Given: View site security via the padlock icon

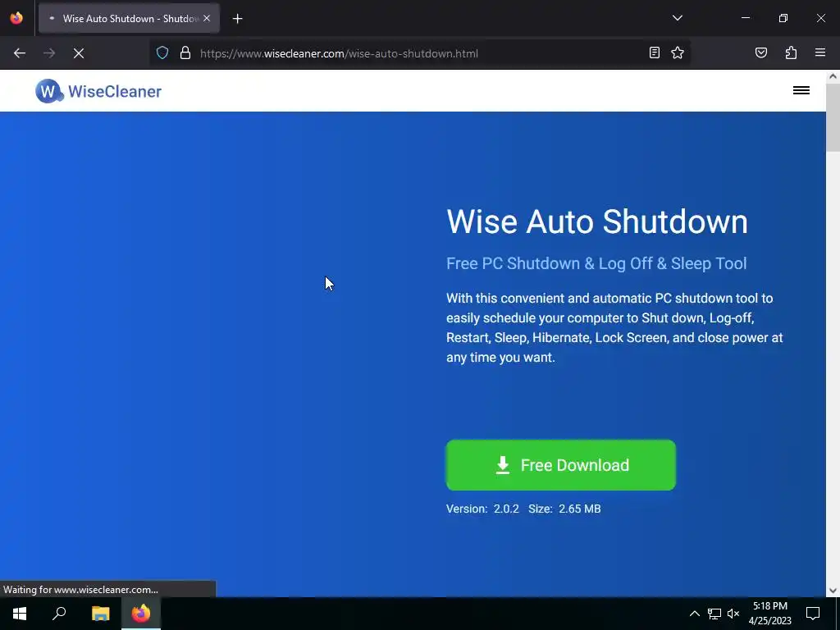Looking at the screenshot, I should (185, 53).
